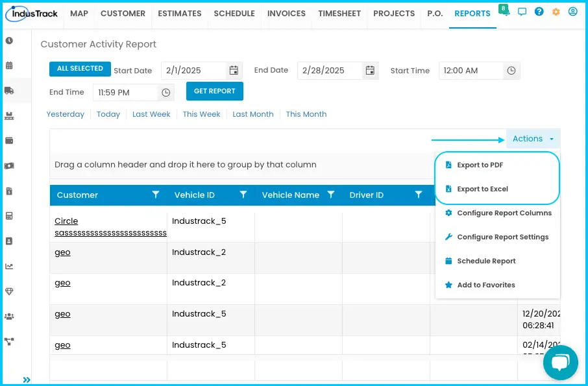Open the End Time clock picker
Viewport: 588px width, 386px height.
click(x=165, y=93)
